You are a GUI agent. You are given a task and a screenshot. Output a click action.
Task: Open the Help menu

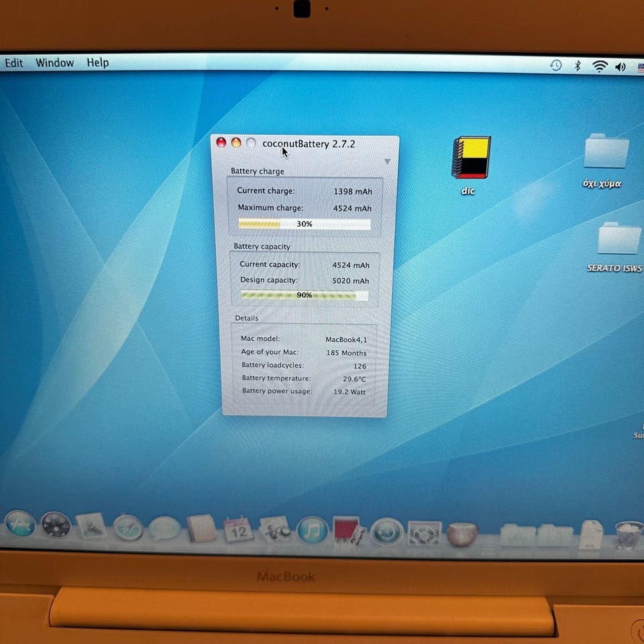98,63
